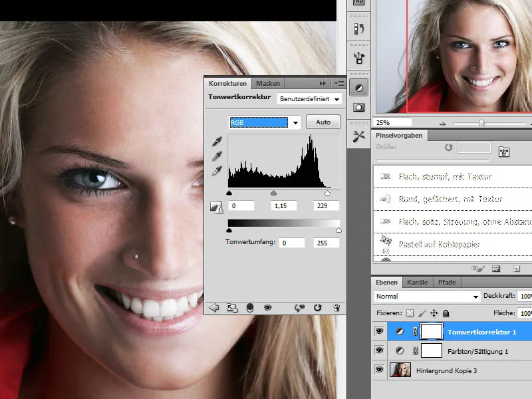Select brush 'Rund, gefächert, mit Textur'
The image size is (532, 399).
pyautogui.click(x=453, y=199)
